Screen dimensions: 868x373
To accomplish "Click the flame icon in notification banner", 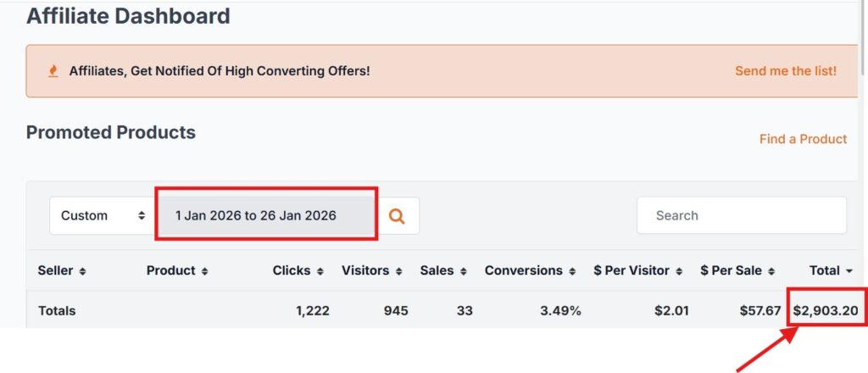I will (x=53, y=71).
